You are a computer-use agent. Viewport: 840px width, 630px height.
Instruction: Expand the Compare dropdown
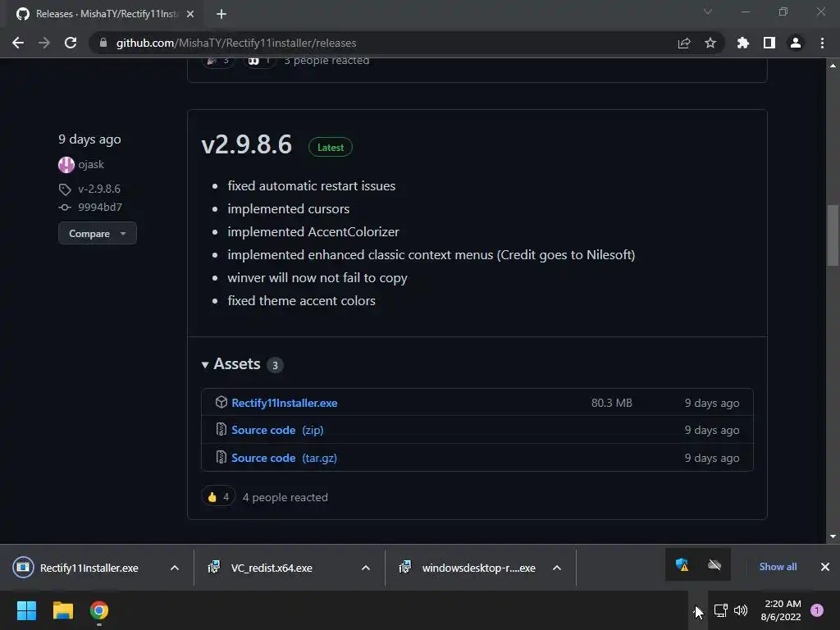(98, 234)
